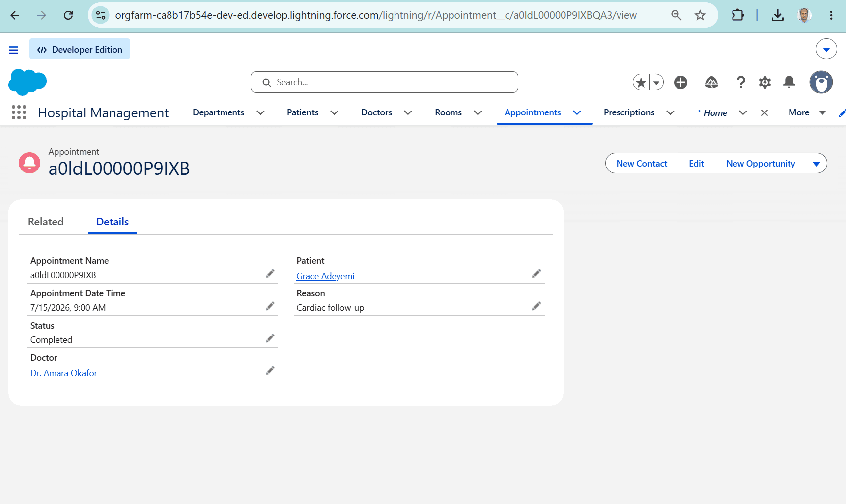
Task: Click the zoom magnifier icon in address bar
Action: [x=676, y=15]
